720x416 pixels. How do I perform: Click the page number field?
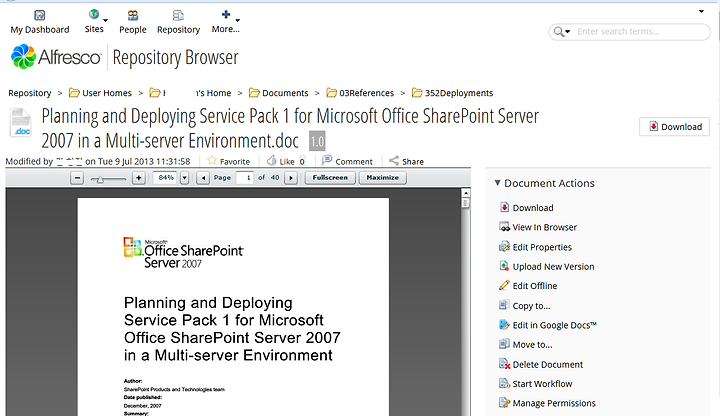245,178
